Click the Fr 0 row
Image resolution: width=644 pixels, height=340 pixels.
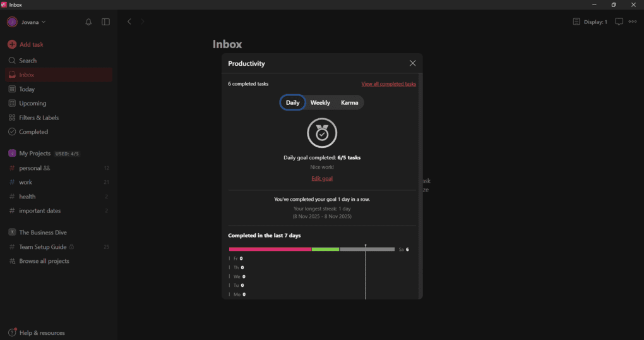236,258
